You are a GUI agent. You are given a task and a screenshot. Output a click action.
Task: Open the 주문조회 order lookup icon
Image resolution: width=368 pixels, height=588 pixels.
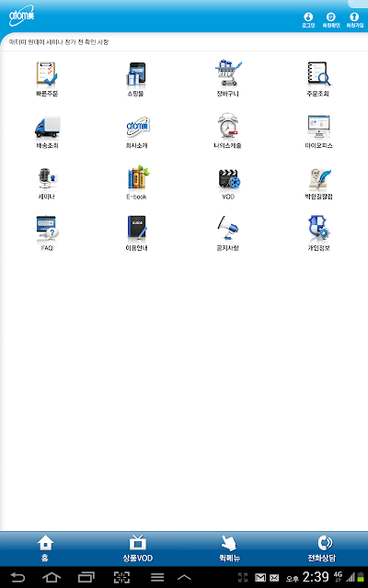click(318, 73)
